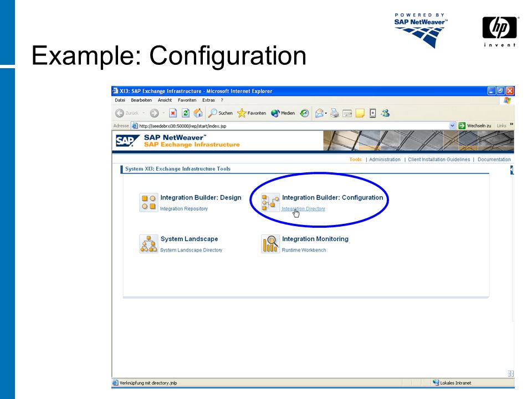Click the Integration Monitoring chart icon
532x399 pixels.
[x=270, y=244]
